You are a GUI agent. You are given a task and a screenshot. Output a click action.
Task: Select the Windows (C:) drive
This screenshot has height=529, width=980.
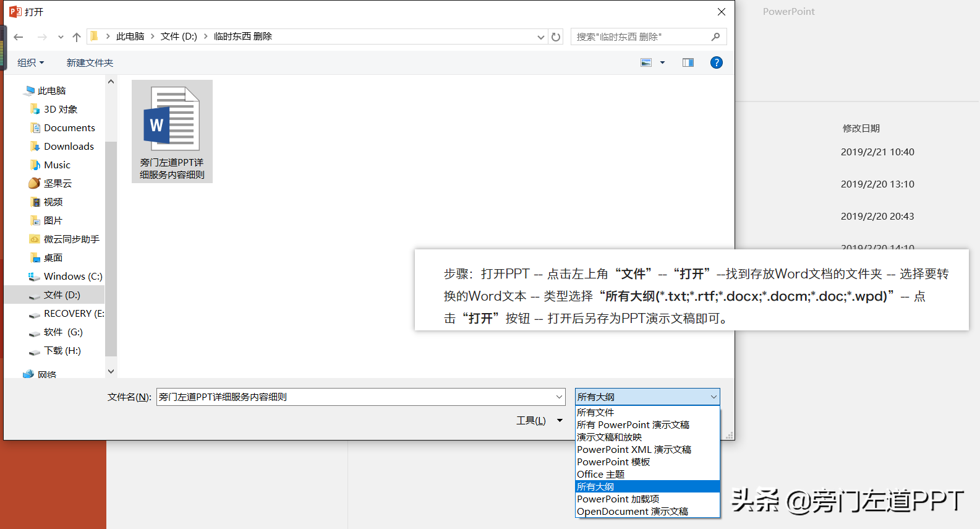(72, 276)
